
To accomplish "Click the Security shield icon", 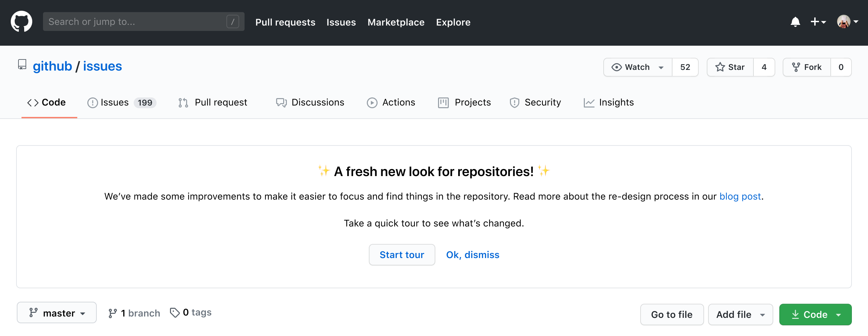I will tap(515, 103).
